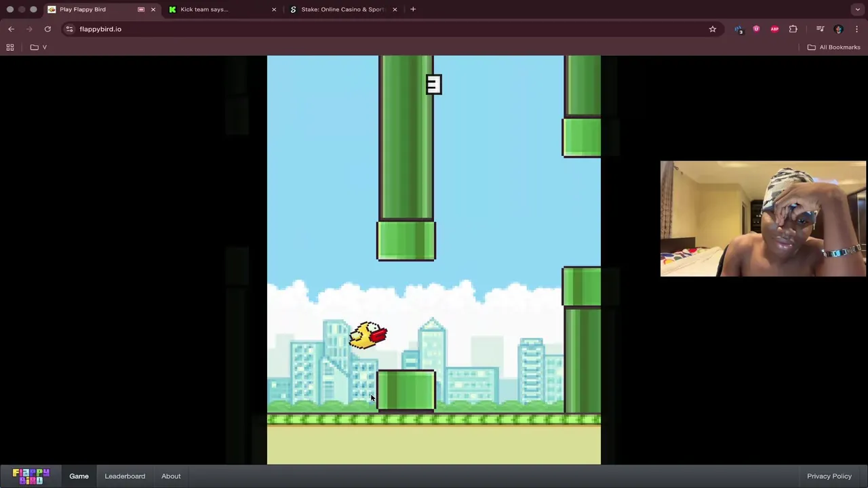The height and width of the screenshot is (488, 868).
Task: Open the ABP Adblock Plus extension
Action: [x=774, y=29]
